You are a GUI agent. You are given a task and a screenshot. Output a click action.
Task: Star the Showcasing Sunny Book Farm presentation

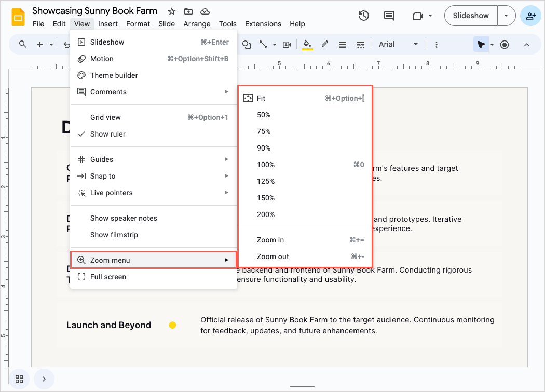click(172, 11)
